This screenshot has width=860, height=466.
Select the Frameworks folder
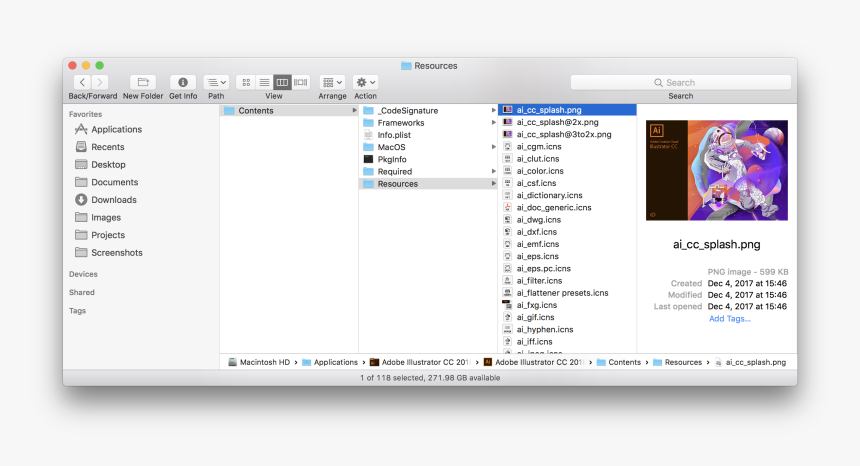pos(428,123)
